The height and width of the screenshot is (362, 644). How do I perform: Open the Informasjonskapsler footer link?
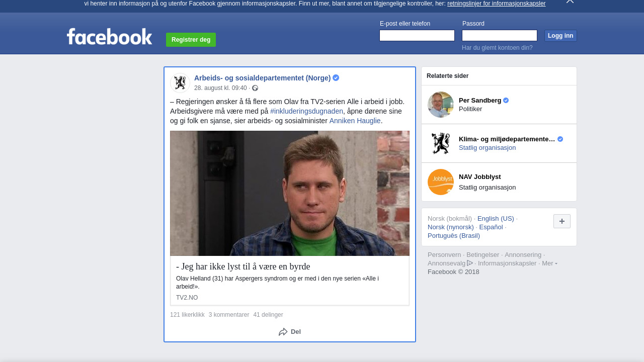coord(507,263)
